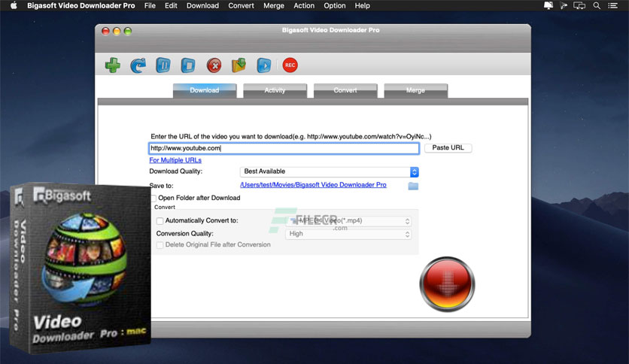629x364 pixels.
Task: Click inside the video URL input field
Action: 284,148
